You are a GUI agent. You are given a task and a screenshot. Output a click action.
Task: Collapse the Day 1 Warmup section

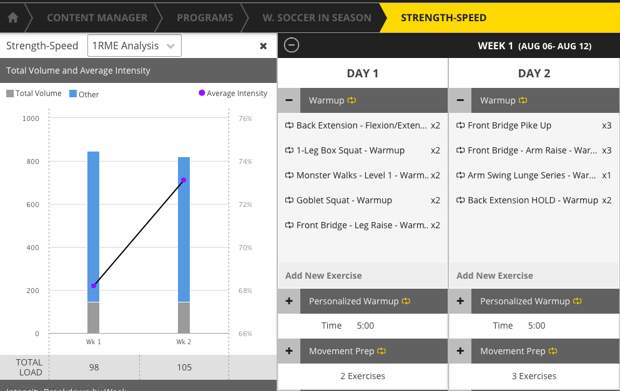289,100
